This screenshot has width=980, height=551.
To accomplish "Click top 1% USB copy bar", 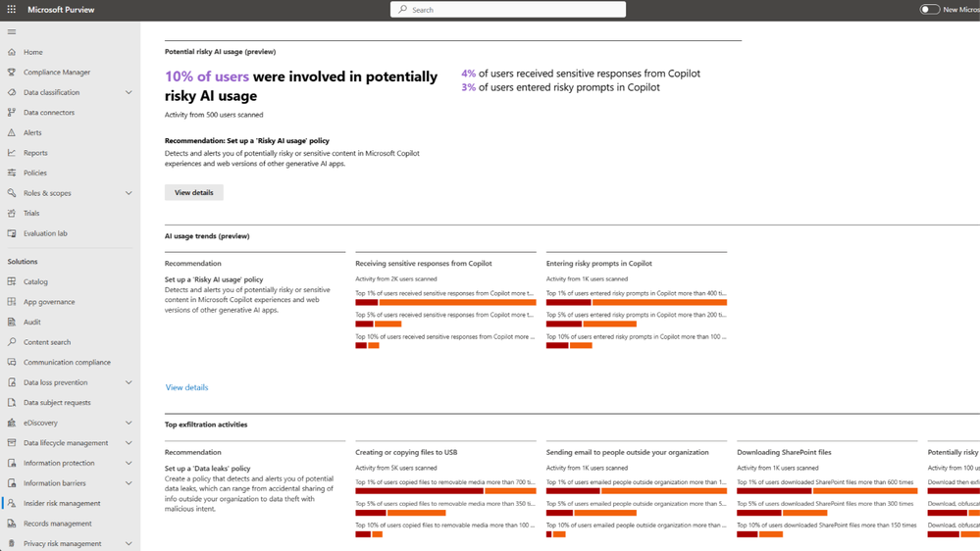I will tap(445, 491).
